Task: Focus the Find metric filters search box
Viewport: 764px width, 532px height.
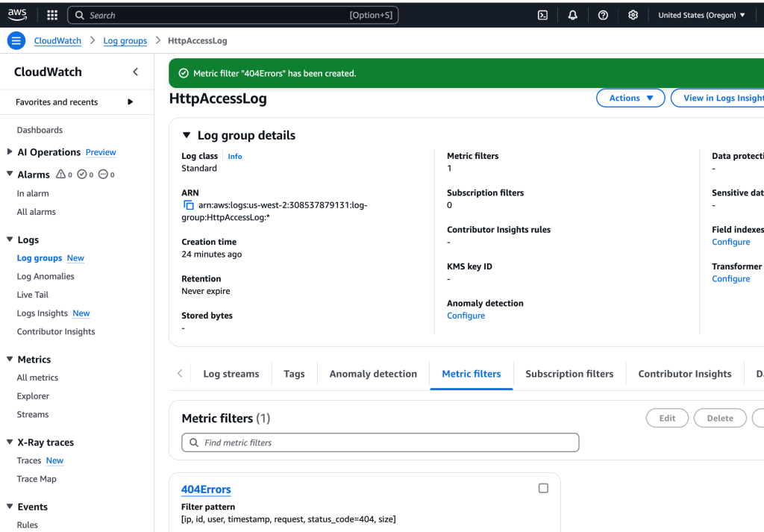Action: pyautogui.click(x=381, y=442)
